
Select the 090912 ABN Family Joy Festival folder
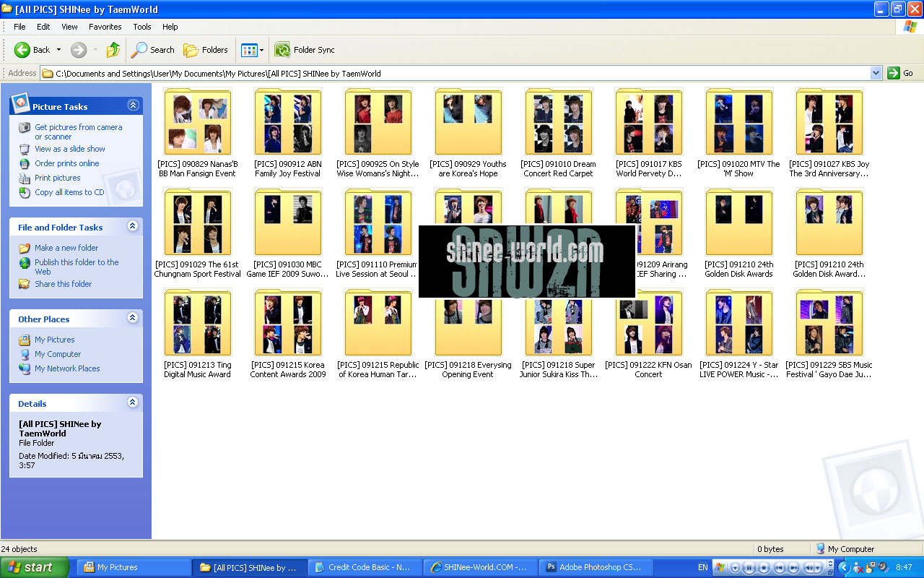pyautogui.click(x=287, y=134)
